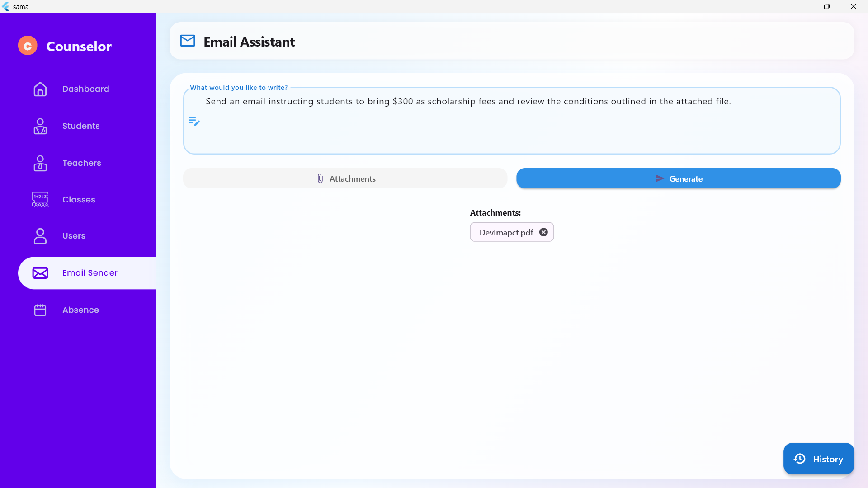The image size is (868, 488).
Task: Click the edit note pencil icon
Action: tap(194, 121)
